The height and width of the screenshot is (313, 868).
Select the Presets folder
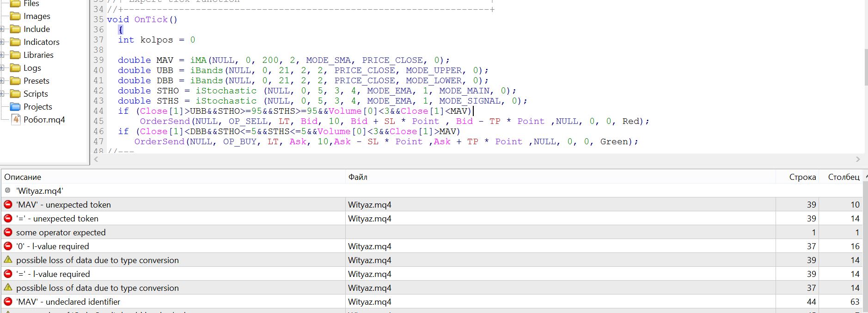point(36,81)
